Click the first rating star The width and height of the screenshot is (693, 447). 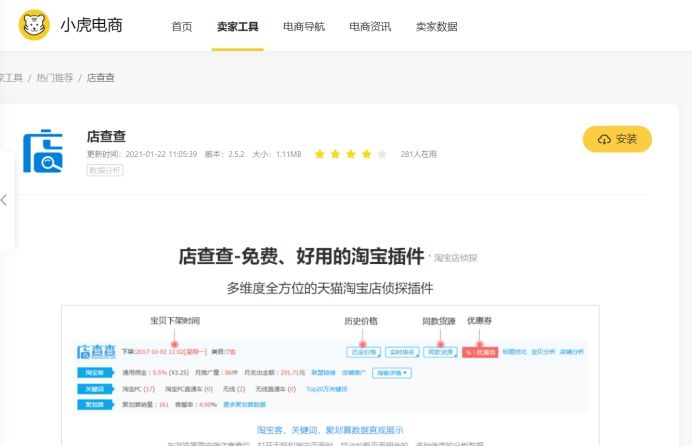point(320,154)
